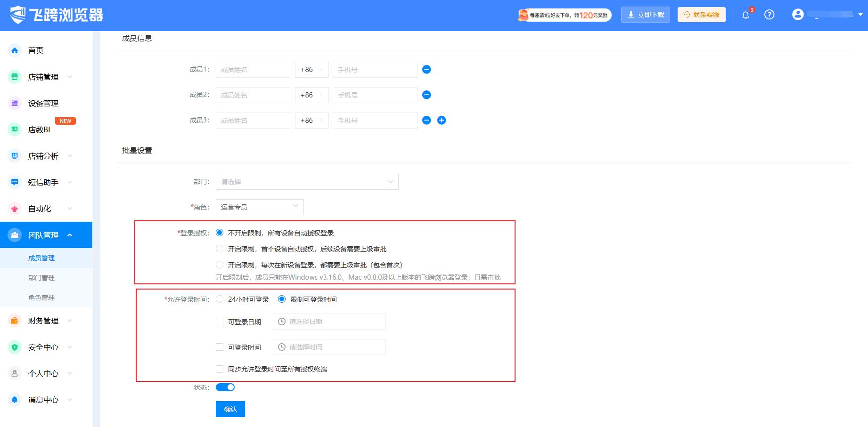
Task: Click the 设备管理 sidebar icon
Action: (15, 103)
